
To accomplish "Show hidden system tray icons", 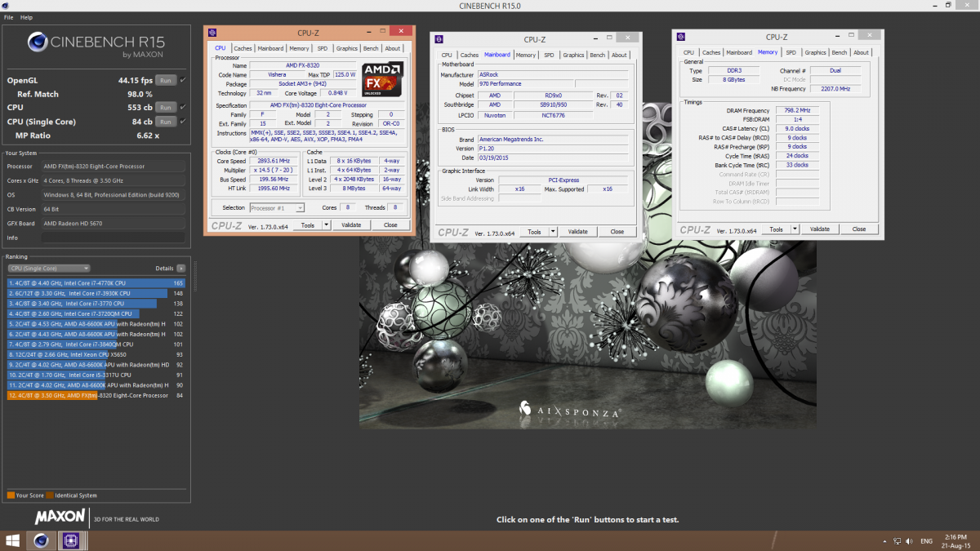I will [886, 541].
